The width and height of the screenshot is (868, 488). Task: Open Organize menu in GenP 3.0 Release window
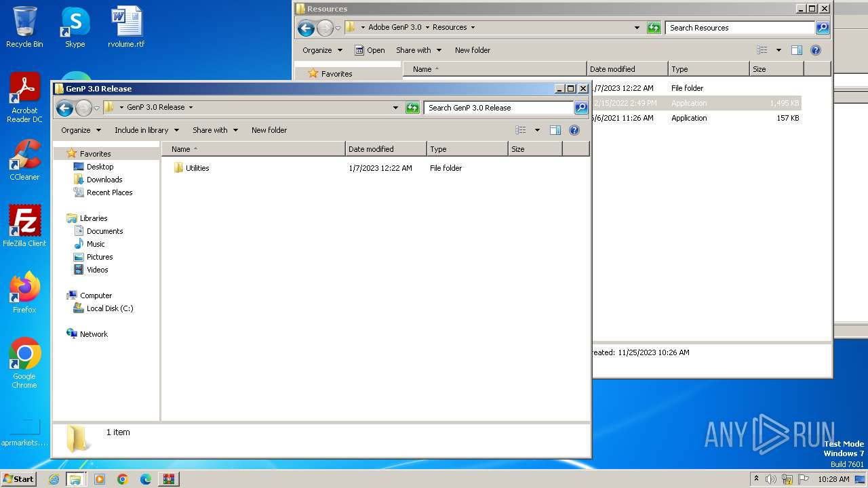[81, 130]
